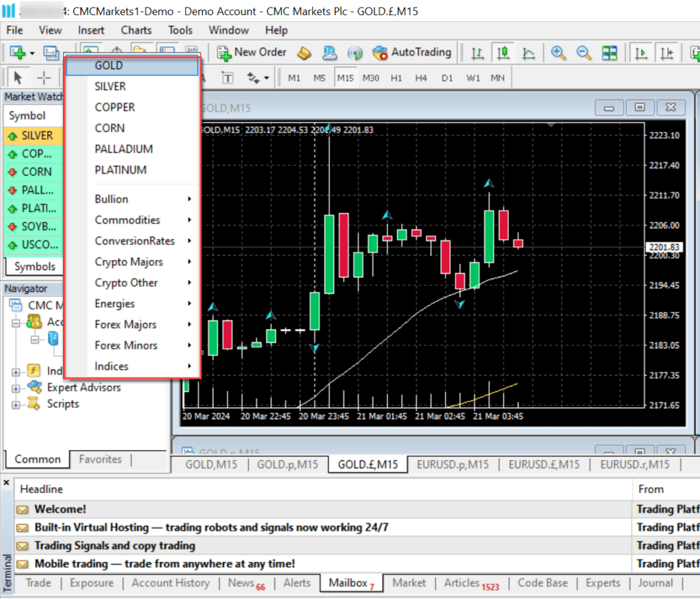Open the virtual hosting cloud icon
The width and height of the screenshot is (700, 599).
click(330, 53)
